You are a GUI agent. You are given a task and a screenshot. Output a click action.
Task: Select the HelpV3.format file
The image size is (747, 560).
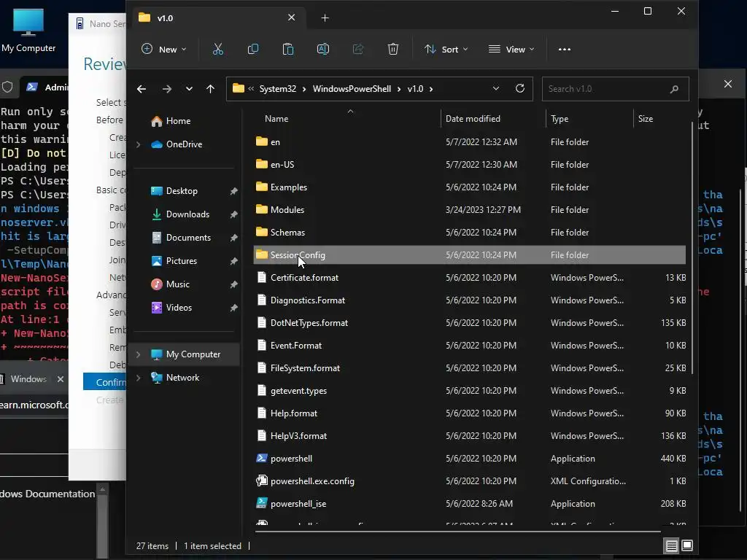pos(470,436)
